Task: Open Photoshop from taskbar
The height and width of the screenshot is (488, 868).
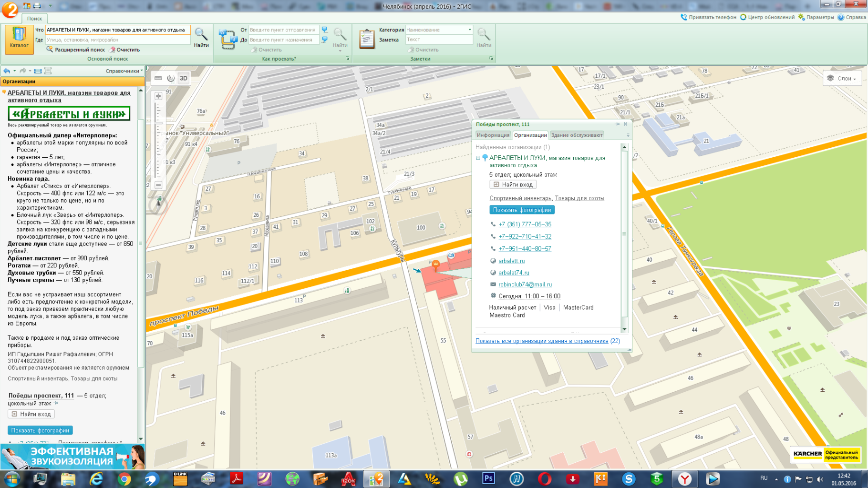Action: (x=488, y=478)
